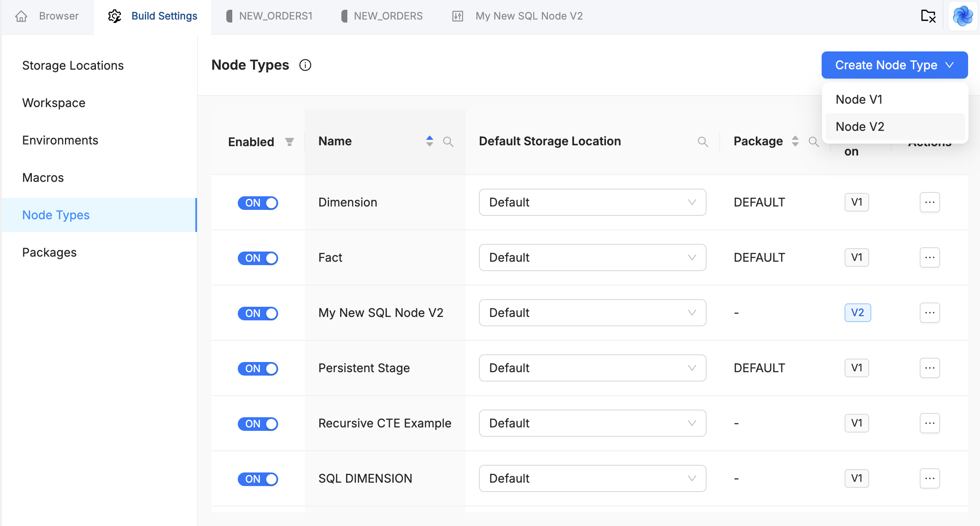The image size is (980, 526).
Task: Open Storage Locations in the sidebar
Action: click(x=73, y=65)
